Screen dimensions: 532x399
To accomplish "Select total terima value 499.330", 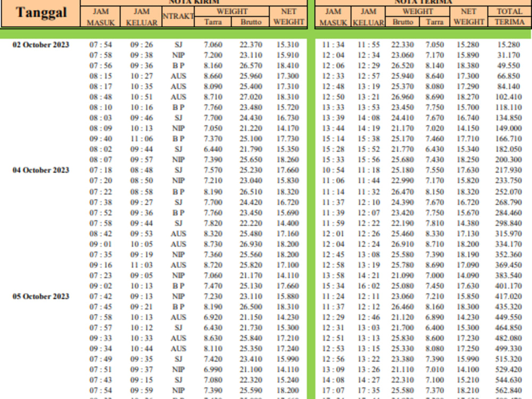I will (509, 348).
